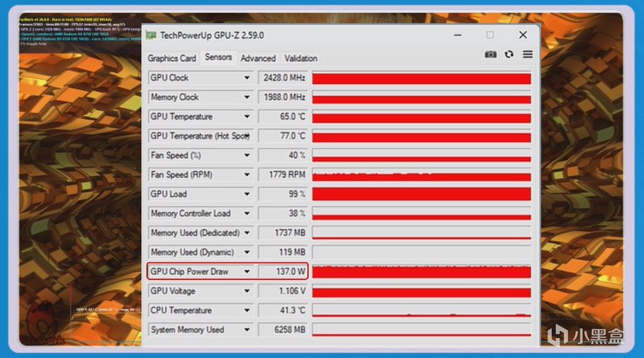This screenshot has height=358, width=644.
Task: Click the System Memory Used graph
Action: tap(421, 330)
